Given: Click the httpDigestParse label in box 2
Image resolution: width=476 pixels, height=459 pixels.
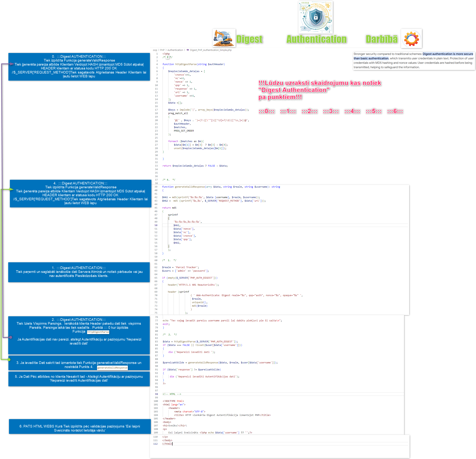Looking at the screenshot, I should 98,332.
